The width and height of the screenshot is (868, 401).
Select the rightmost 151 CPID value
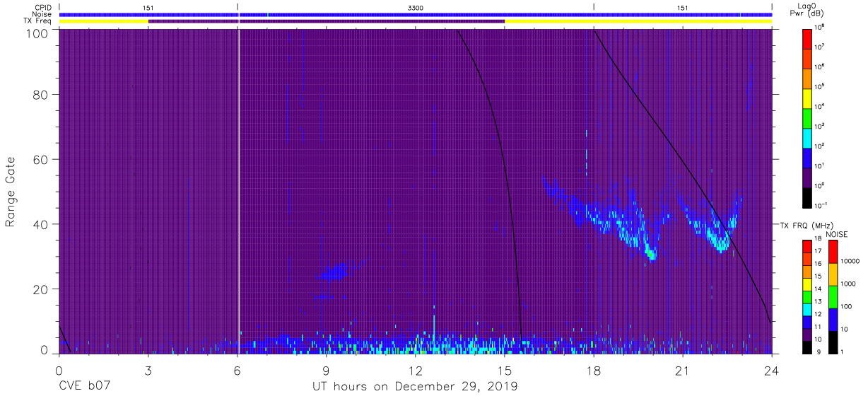[x=683, y=8]
